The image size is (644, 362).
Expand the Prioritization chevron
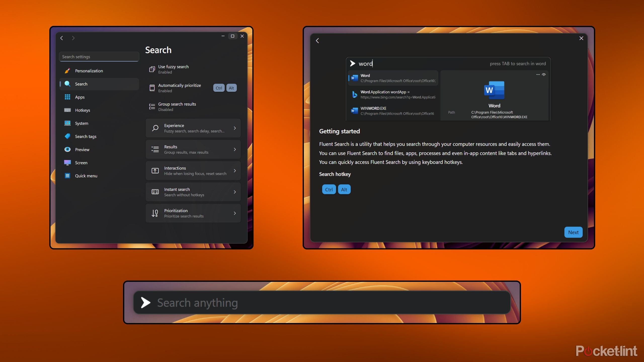pyautogui.click(x=235, y=213)
